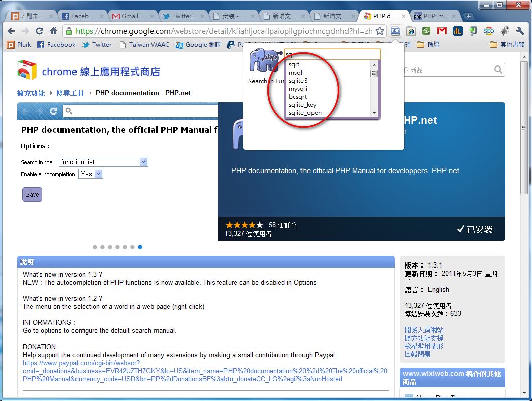Click the IE Tab extension icon
The height and width of the screenshot is (401, 532).
pos(411,31)
